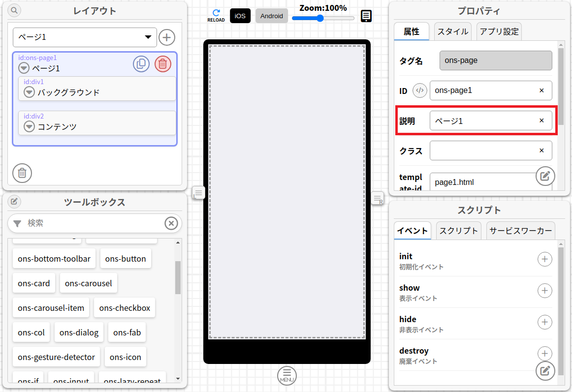
Task: Clear the ツールボックス search filter
Action: 171,223
